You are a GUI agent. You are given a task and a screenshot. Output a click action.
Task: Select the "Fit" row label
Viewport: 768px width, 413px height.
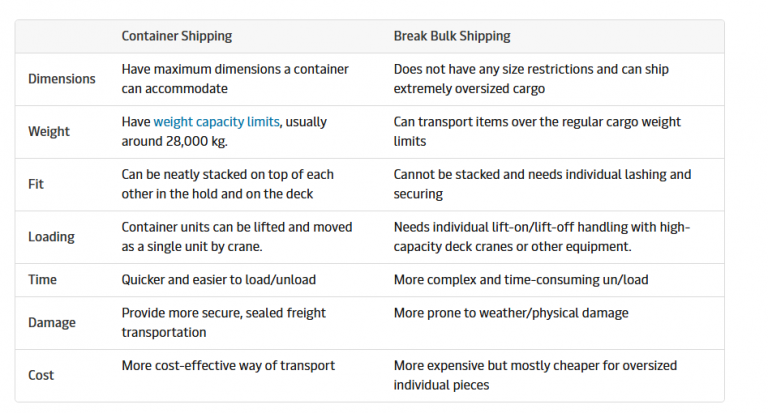coord(38,185)
